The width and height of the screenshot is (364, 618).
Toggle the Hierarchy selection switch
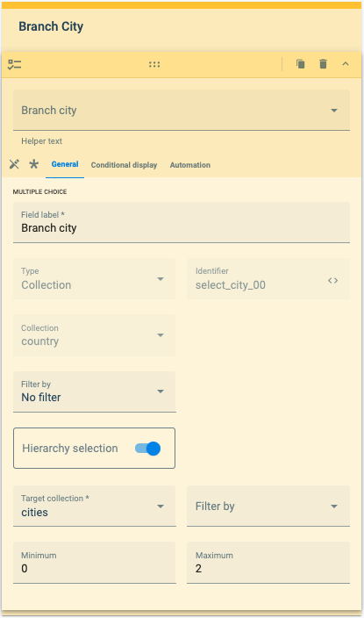[147, 448]
